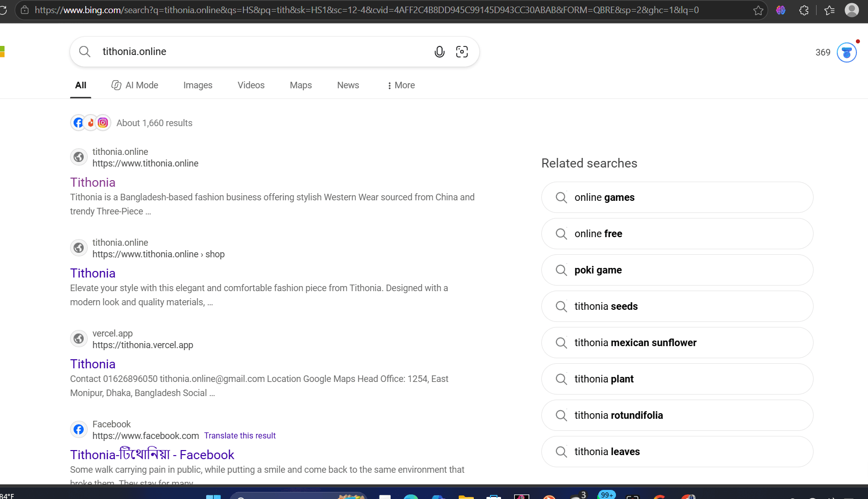Open Microsoft Rewards medal icon
The width and height of the screenshot is (868, 499).
(847, 52)
